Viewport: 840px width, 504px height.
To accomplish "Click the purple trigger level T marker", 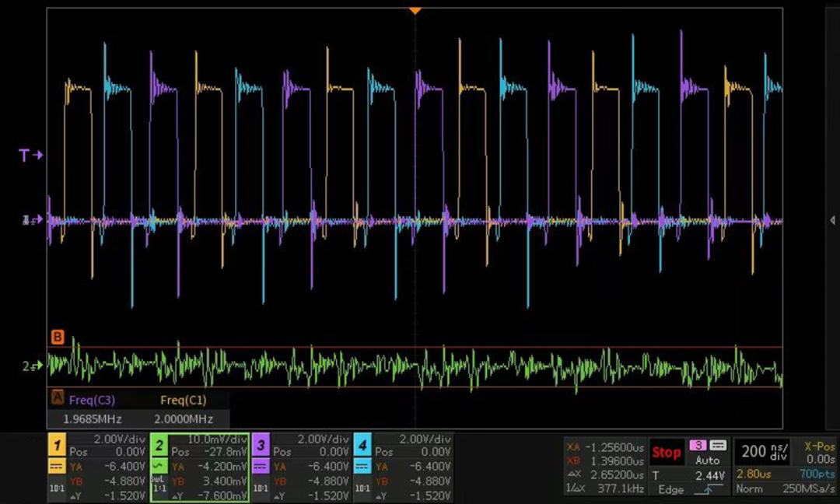I will [x=30, y=156].
